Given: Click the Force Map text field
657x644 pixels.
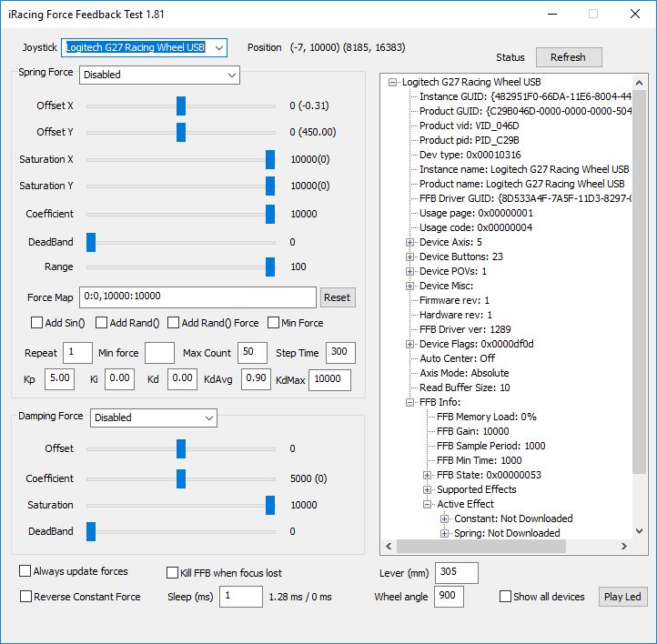Looking at the screenshot, I should click(x=197, y=297).
